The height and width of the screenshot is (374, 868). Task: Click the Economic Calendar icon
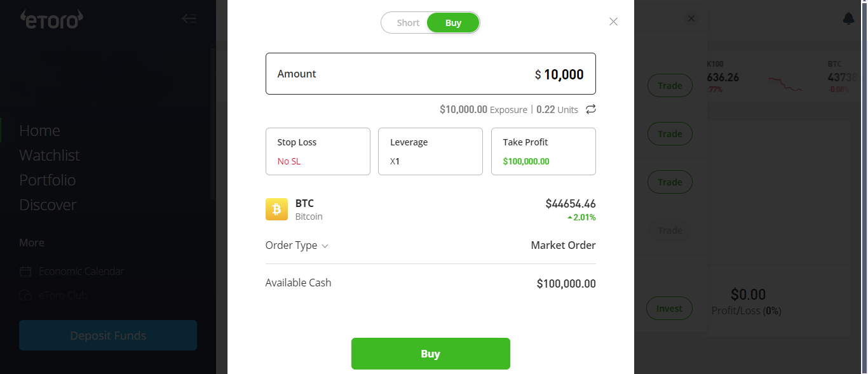click(25, 271)
